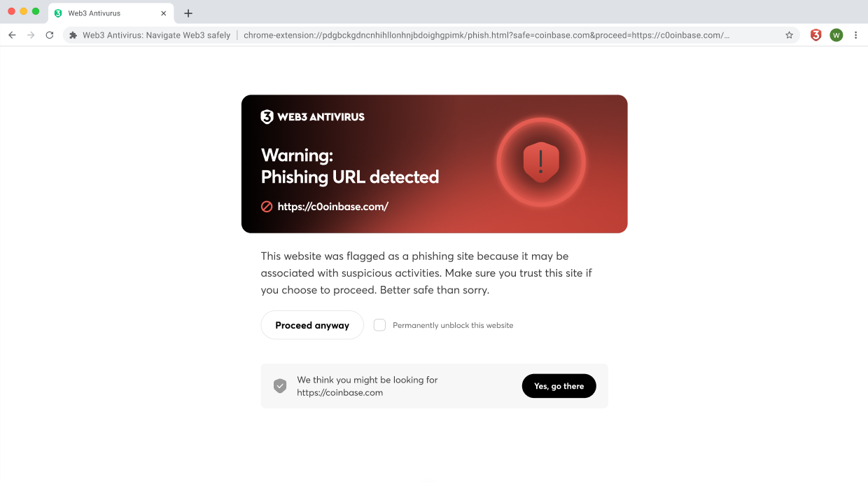Open the Chrome three-dot menu
Image resolution: width=868 pixels, height=482 pixels.
pos(855,34)
